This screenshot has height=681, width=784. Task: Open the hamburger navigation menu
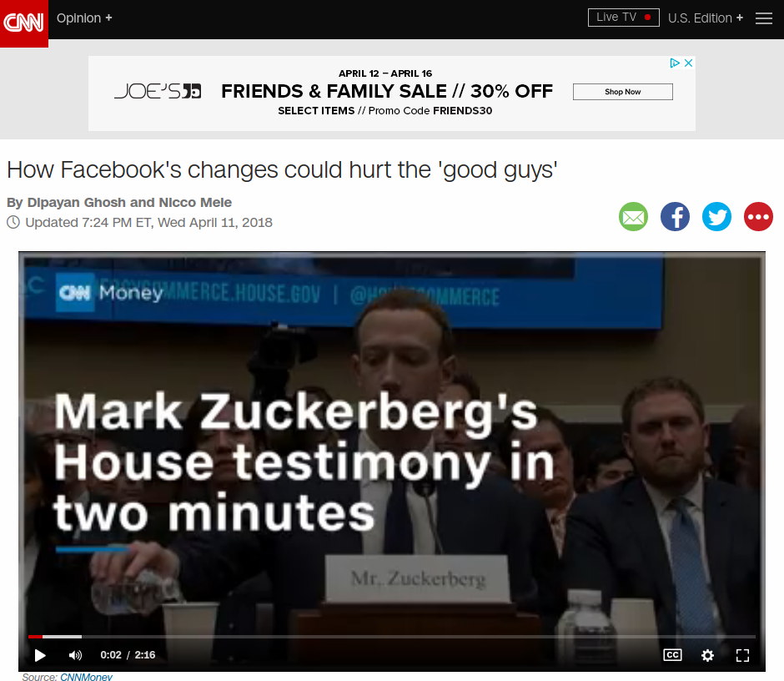763,18
